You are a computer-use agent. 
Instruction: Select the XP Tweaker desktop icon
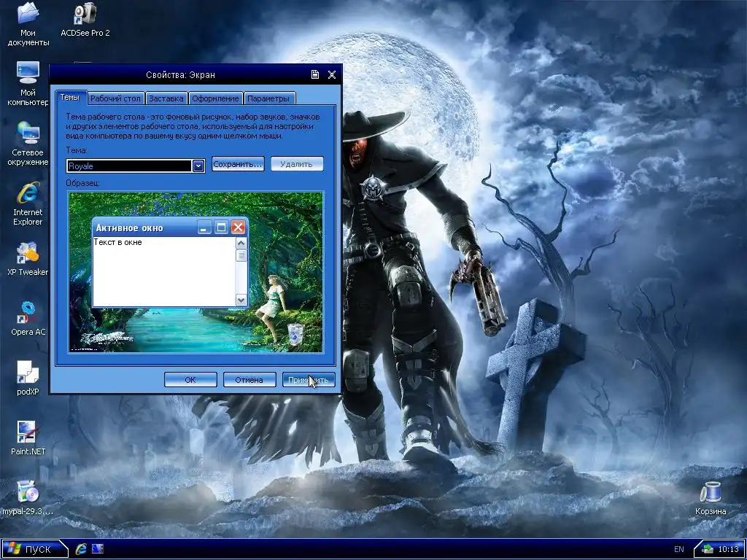click(28, 259)
